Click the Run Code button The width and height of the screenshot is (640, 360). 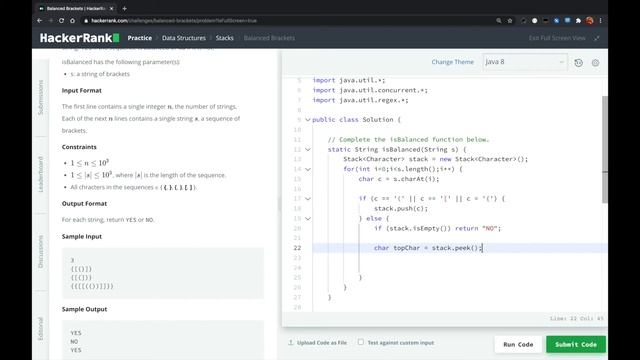click(x=518, y=344)
